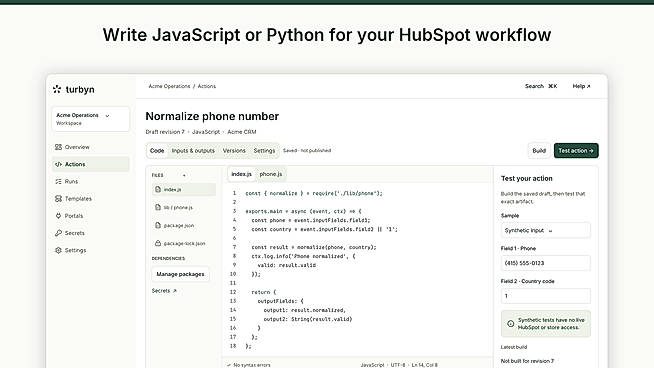Select the package.json file row
Viewport: 654px width, 368px height.
pyautogui.click(x=184, y=225)
